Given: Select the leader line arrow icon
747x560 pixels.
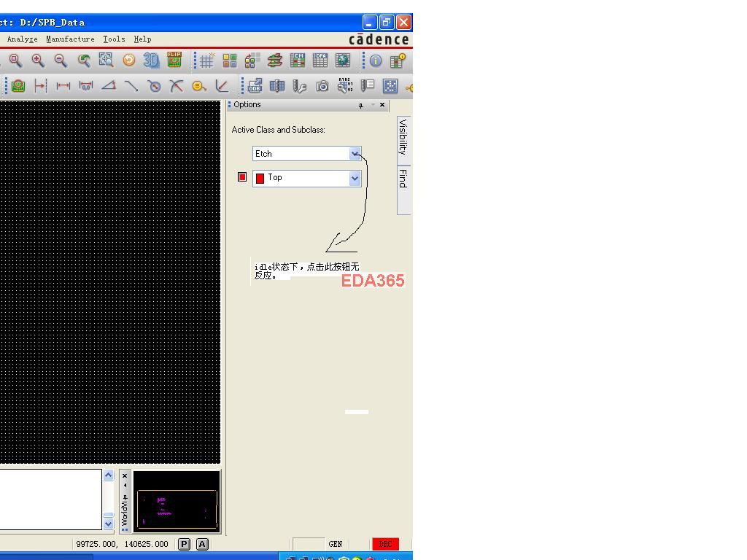Looking at the screenshot, I should [x=131, y=86].
